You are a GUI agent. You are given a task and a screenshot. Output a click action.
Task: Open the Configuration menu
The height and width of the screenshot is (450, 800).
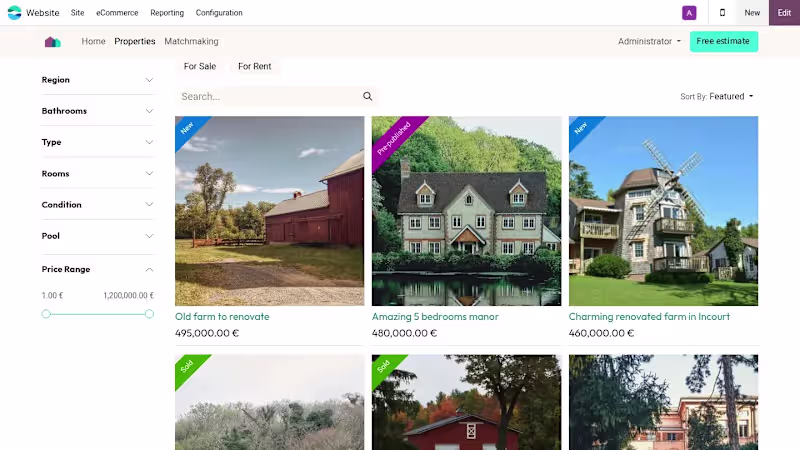tap(219, 13)
